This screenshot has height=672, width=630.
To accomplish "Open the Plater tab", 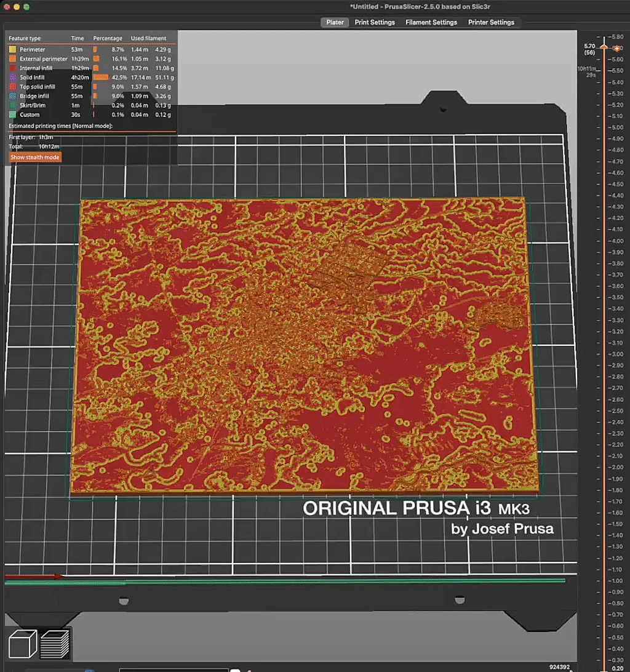I will point(335,22).
